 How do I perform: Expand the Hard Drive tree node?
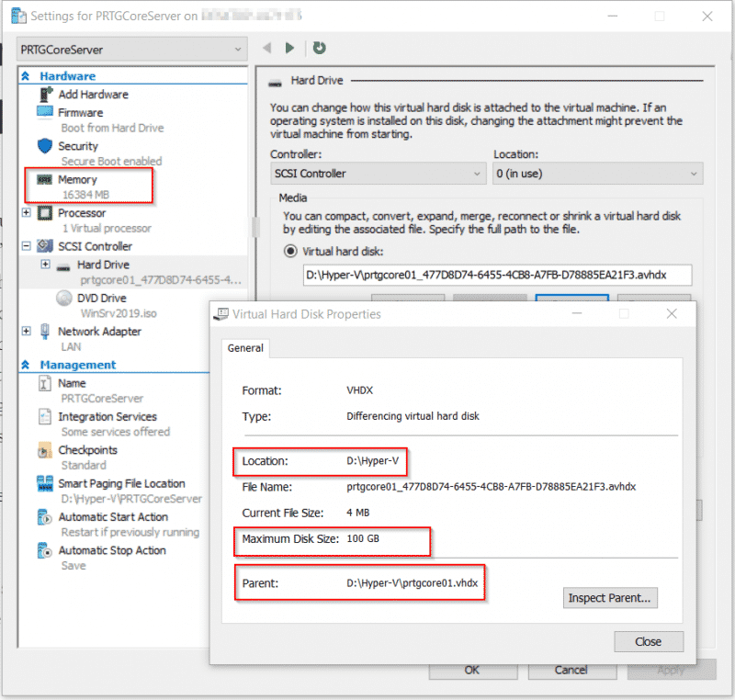coord(45,265)
